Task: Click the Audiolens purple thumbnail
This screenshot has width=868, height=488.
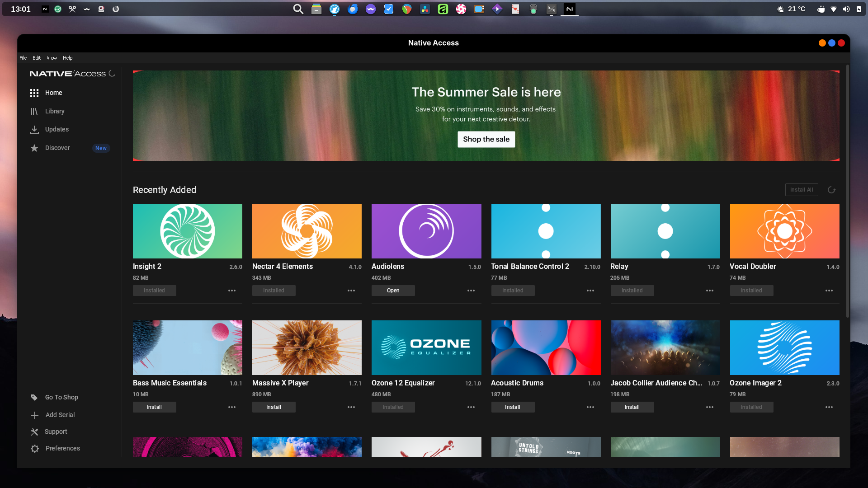Action: click(x=426, y=231)
